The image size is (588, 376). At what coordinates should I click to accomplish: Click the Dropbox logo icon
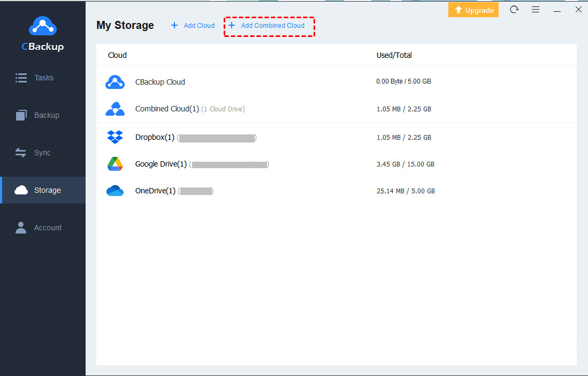[114, 137]
